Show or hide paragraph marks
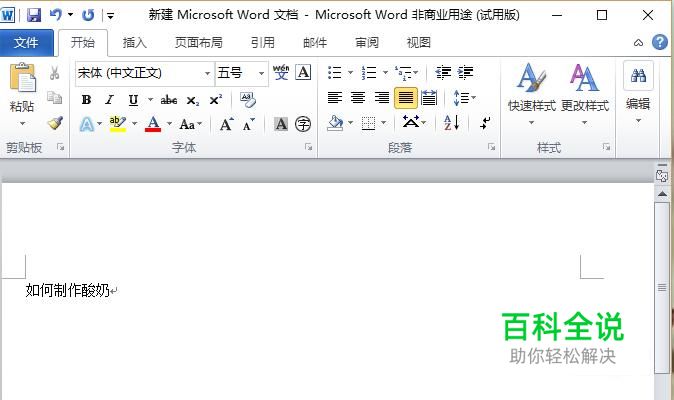Image resolution: width=674 pixels, height=400 pixels. point(485,123)
